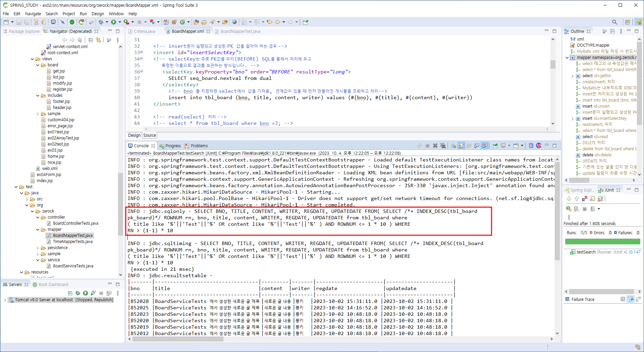Expand the Tomcat v9.0 Server entry
The height and width of the screenshot is (352, 644).
point(5,300)
